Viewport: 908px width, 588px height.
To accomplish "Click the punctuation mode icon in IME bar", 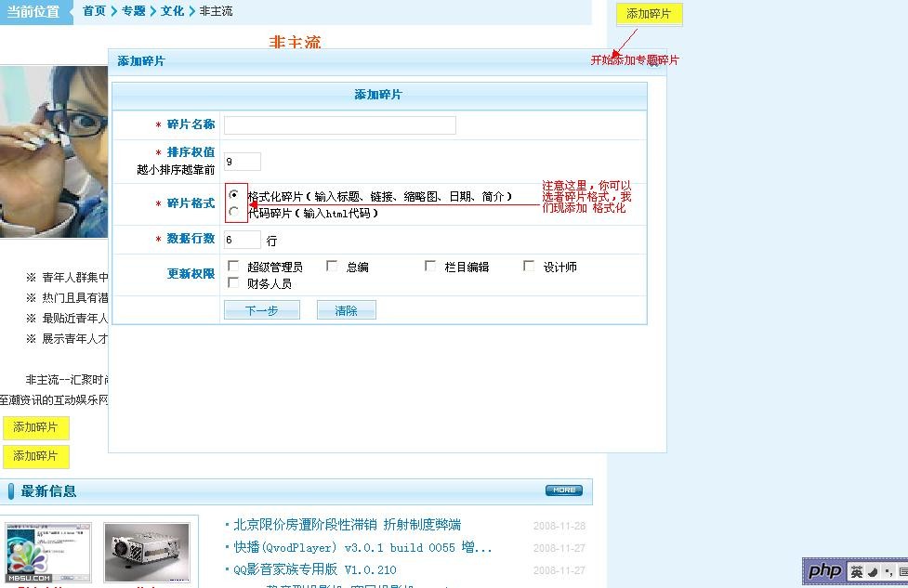I will click(x=888, y=572).
